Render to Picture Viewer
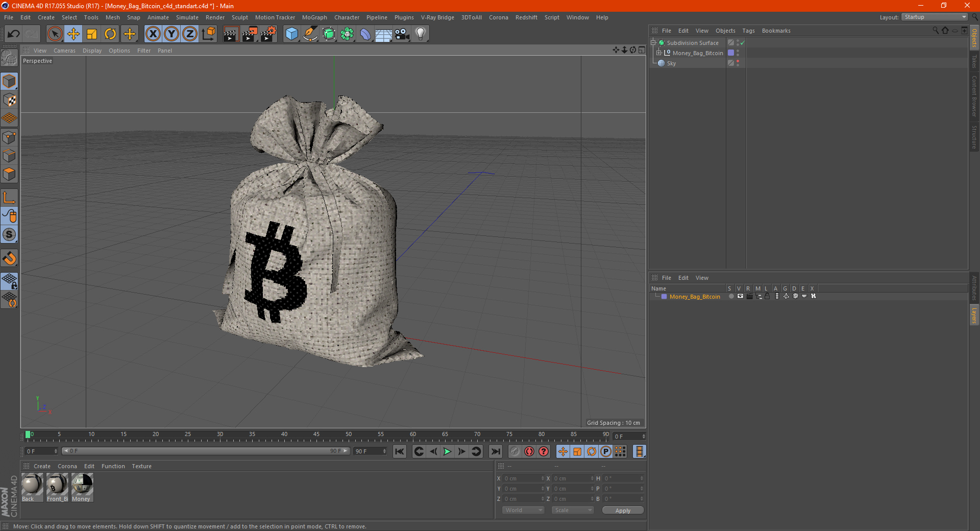The image size is (980, 531). [x=250, y=34]
